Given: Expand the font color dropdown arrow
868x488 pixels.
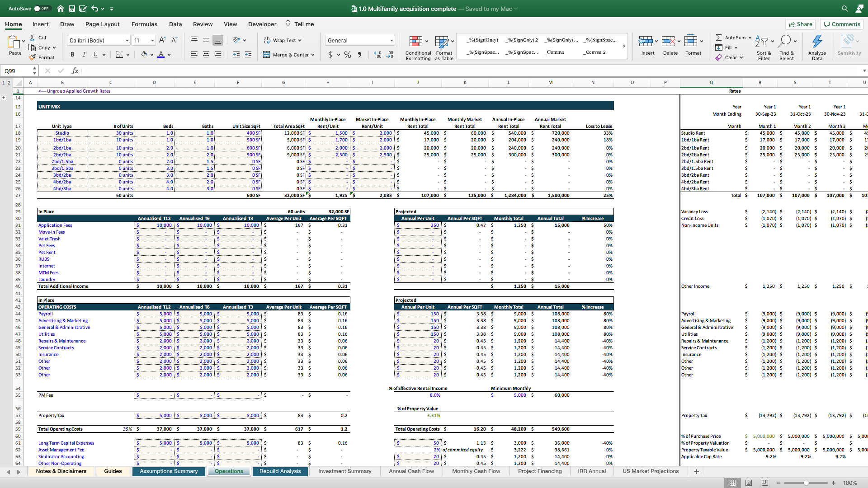Looking at the screenshot, I should click(168, 55).
